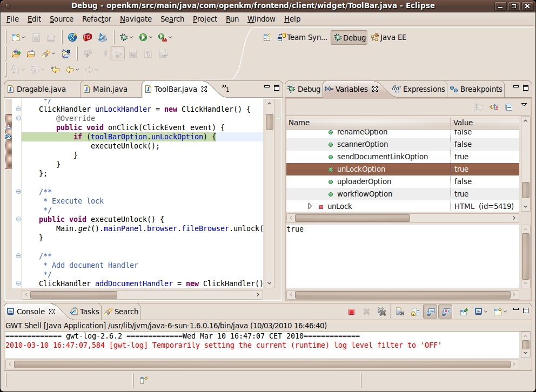This screenshot has width=536, height=392.
Task: Click the Console horizontal scrollbar thumb
Action: tap(262, 364)
